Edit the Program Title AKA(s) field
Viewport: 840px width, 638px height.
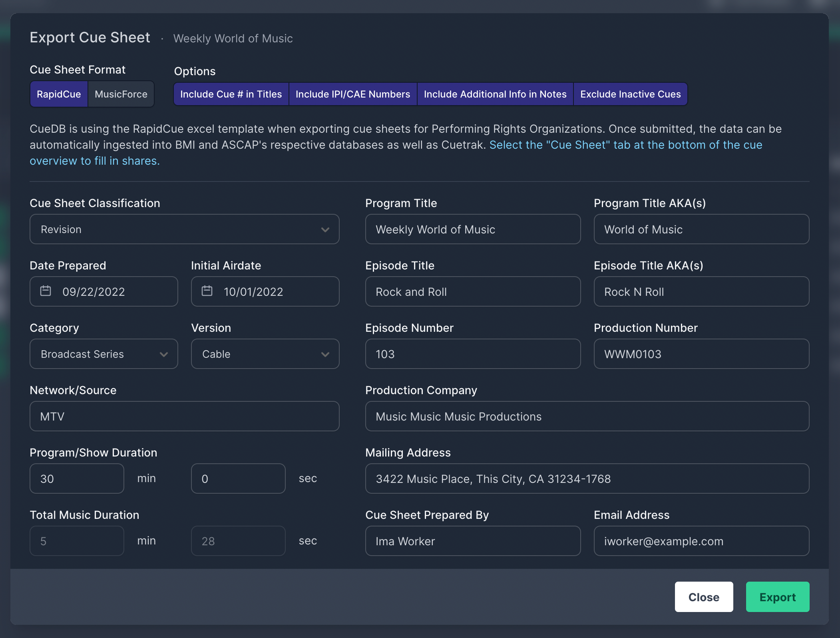click(702, 229)
